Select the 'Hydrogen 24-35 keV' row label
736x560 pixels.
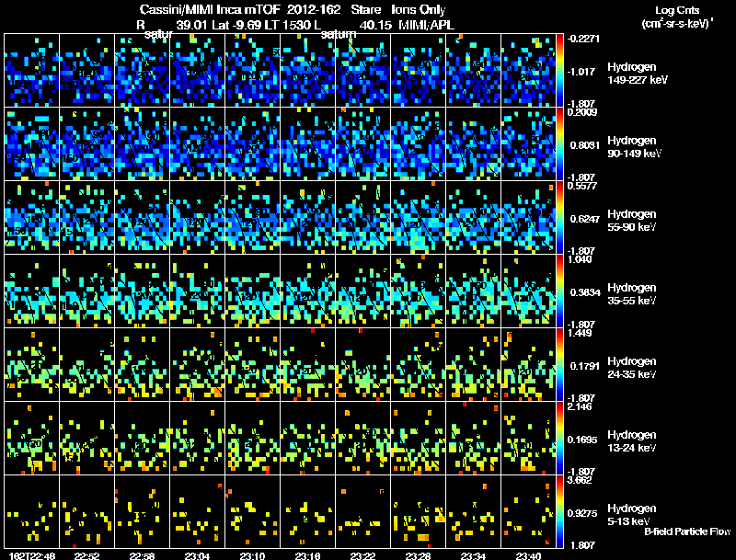(632, 368)
